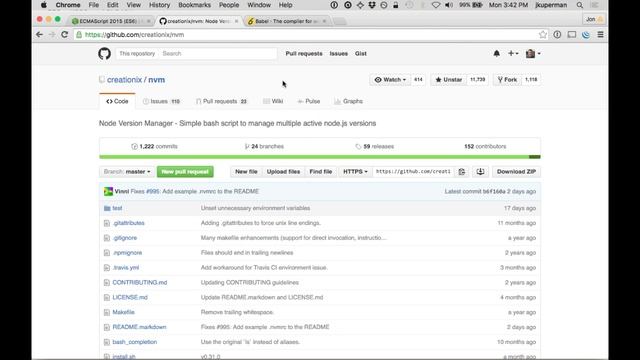Screen dimensions: 640x360
Task: Switch to the Issues tab
Action: 162,101
